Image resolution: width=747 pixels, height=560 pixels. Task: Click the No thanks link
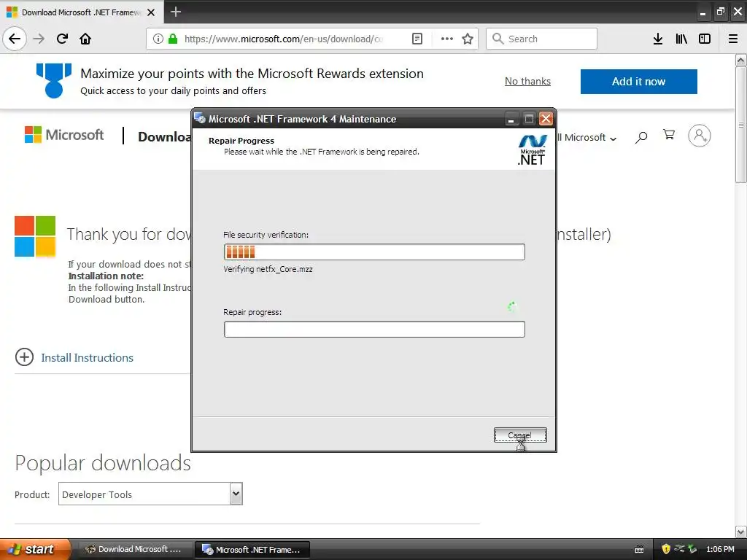(527, 82)
